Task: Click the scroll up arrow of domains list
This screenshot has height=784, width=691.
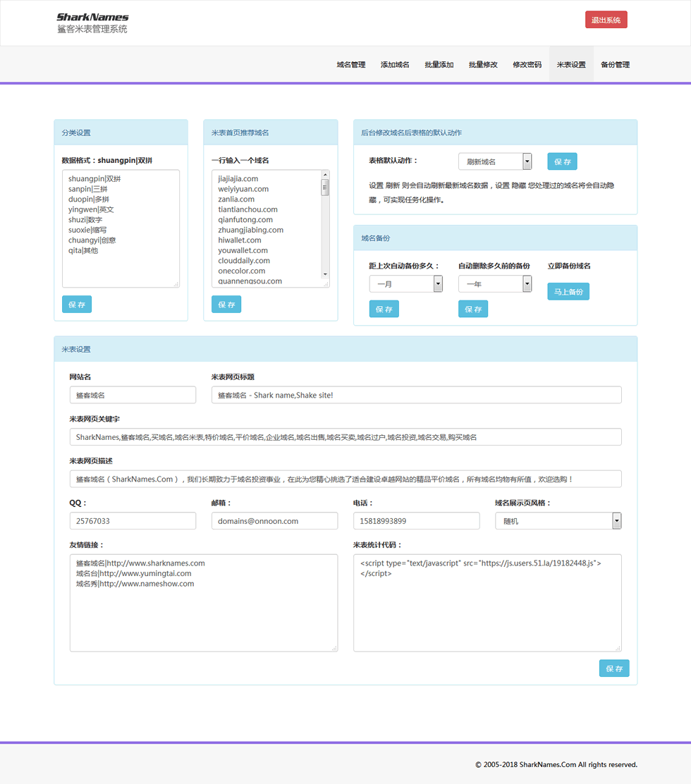Action: pyautogui.click(x=325, y=175)
